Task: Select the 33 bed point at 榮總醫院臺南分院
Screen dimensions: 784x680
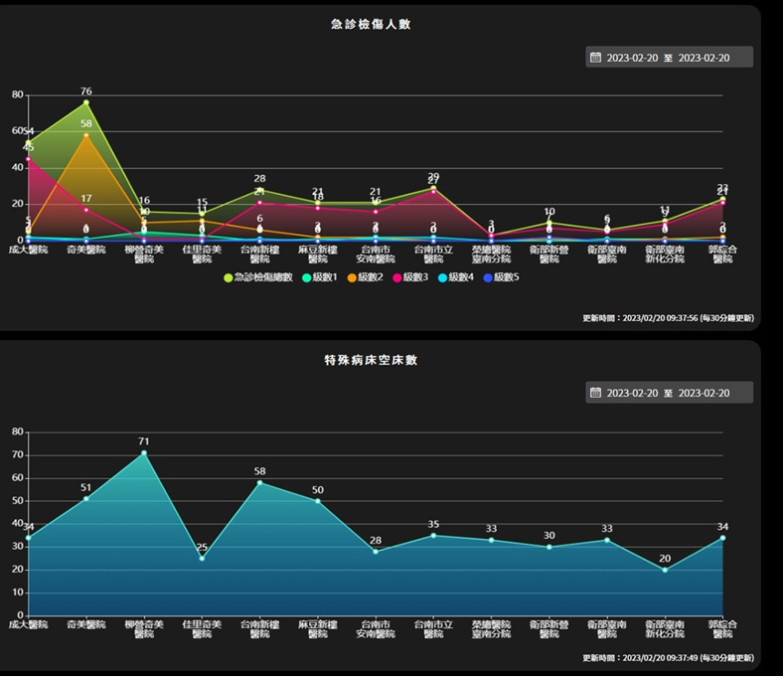Action: point(491,540)
